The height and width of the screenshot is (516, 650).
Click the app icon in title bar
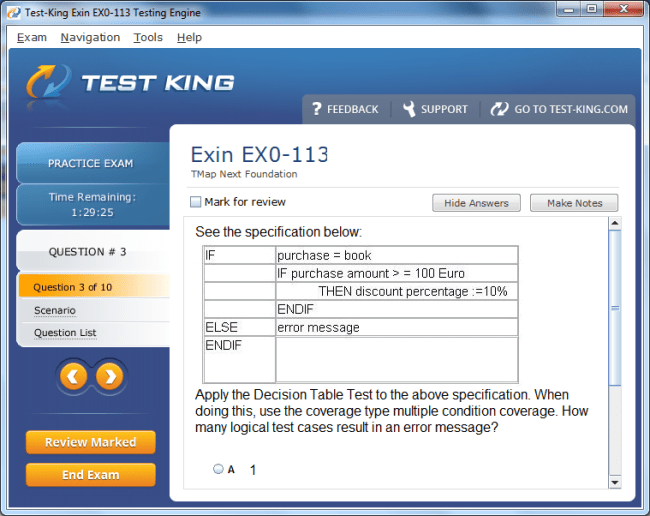point(14,12)
